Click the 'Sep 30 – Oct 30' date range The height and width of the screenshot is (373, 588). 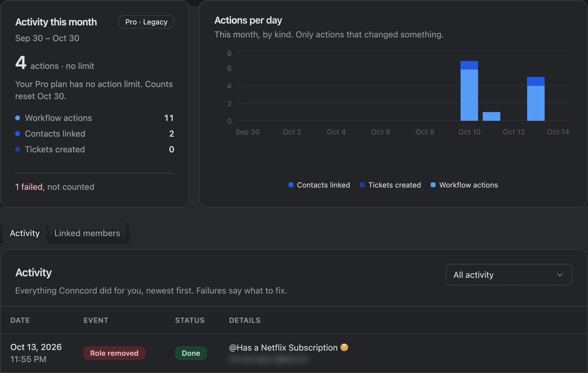(x=47, y=38)
